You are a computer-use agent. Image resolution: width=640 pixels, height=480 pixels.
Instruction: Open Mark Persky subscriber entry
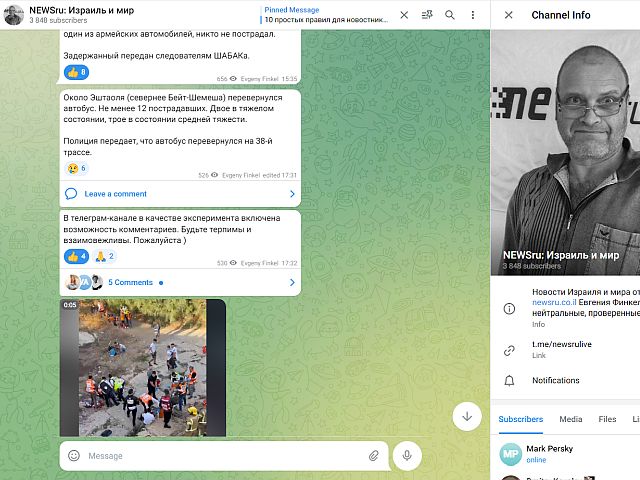pos(565,454)
